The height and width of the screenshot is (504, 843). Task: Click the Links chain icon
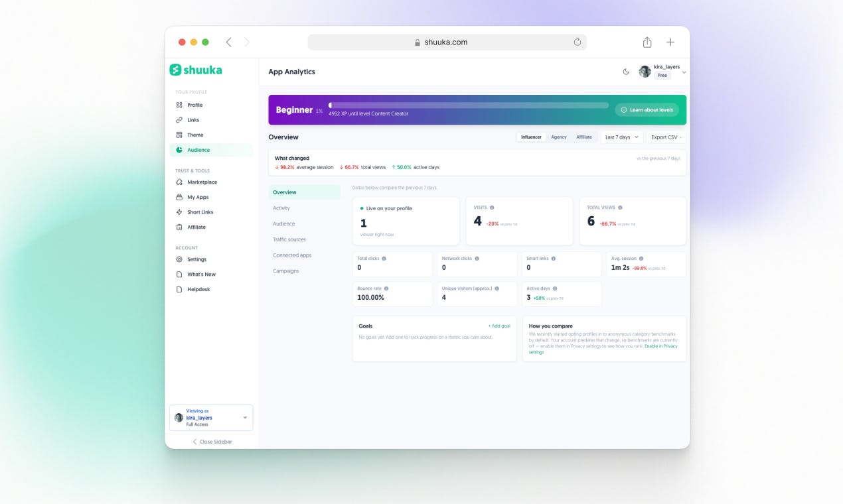point(179,120)
